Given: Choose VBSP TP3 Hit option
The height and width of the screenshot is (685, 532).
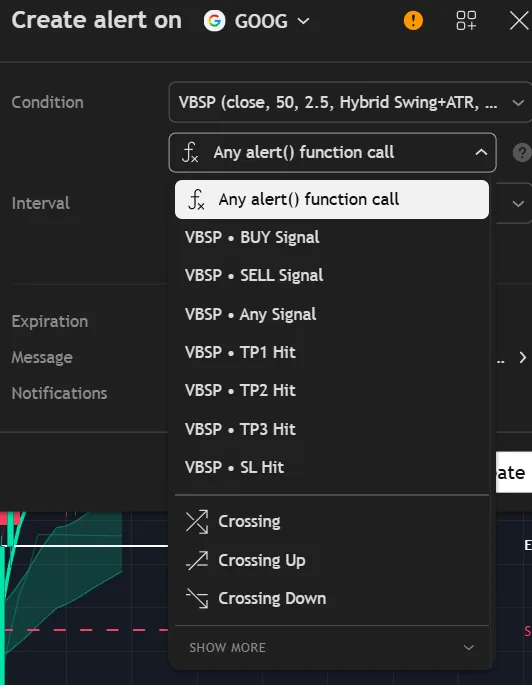Looking at the screenshot, I should (332, 429).
